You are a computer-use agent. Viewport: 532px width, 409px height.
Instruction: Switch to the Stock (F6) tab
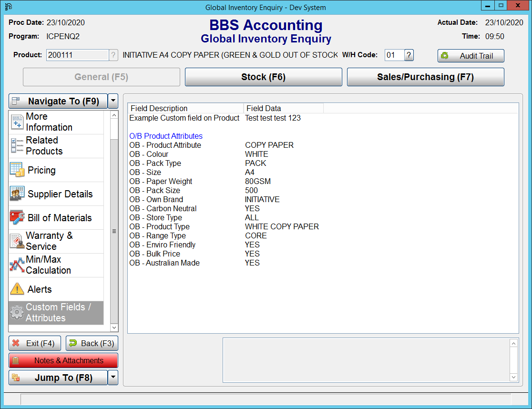coord(263,77)
